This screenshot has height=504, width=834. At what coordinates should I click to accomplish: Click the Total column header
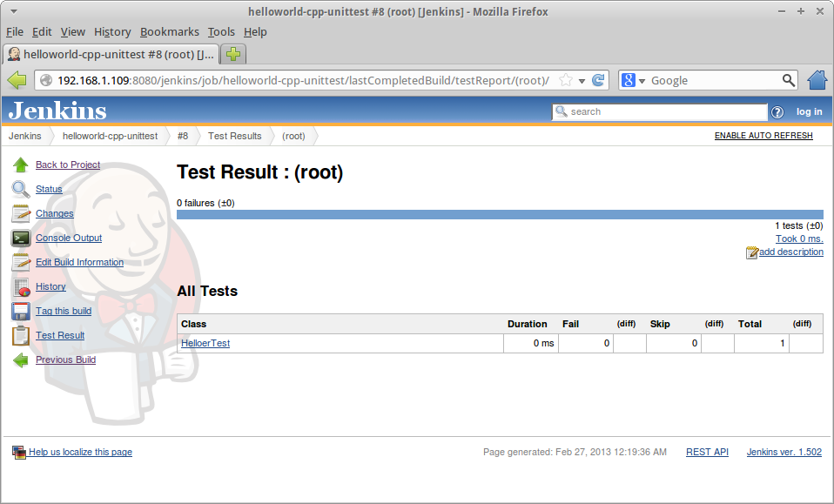[x=750, y=325]
